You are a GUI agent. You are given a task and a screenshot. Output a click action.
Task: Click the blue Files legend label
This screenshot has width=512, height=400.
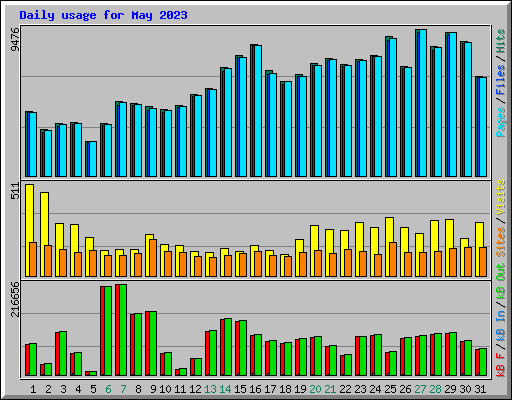[x=501, y=80]
